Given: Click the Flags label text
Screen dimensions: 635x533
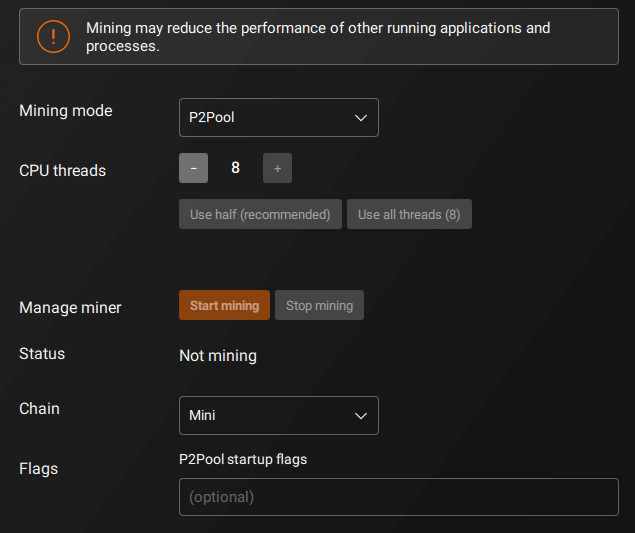Looking at the screenshot, I should point(39,469).
